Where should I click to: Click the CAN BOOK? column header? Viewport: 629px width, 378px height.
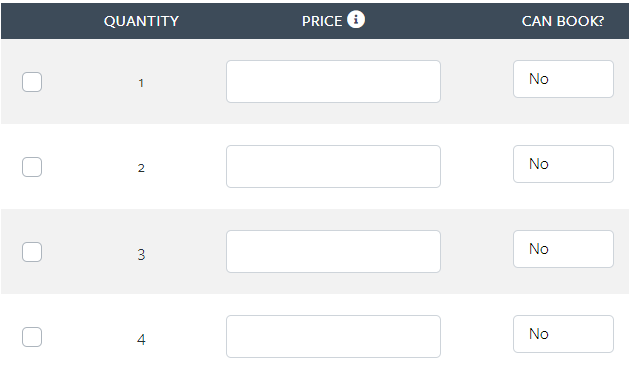[563, 21]
